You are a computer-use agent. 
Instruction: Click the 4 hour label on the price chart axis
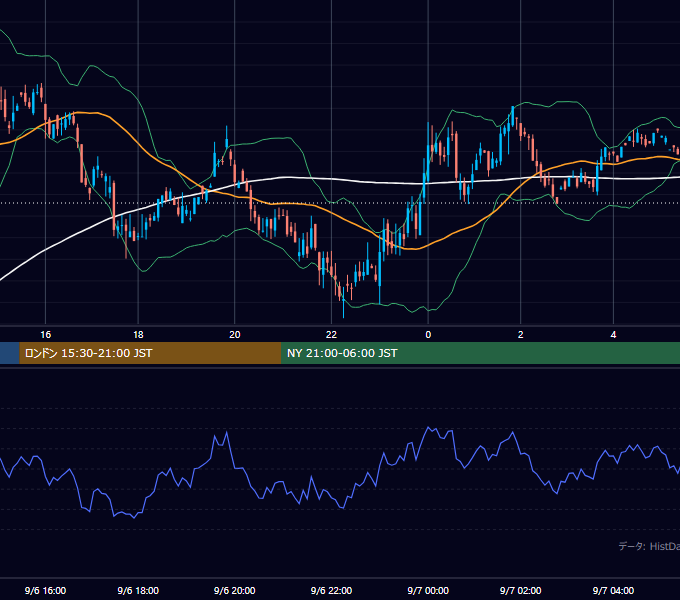(613, 335)
